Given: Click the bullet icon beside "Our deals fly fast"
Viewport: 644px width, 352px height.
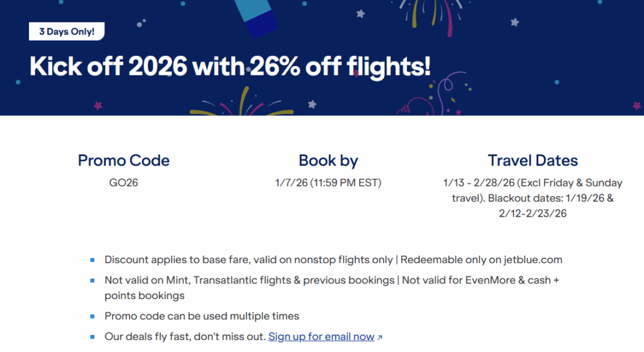Looking at the screenshot, I should point(92,337).
